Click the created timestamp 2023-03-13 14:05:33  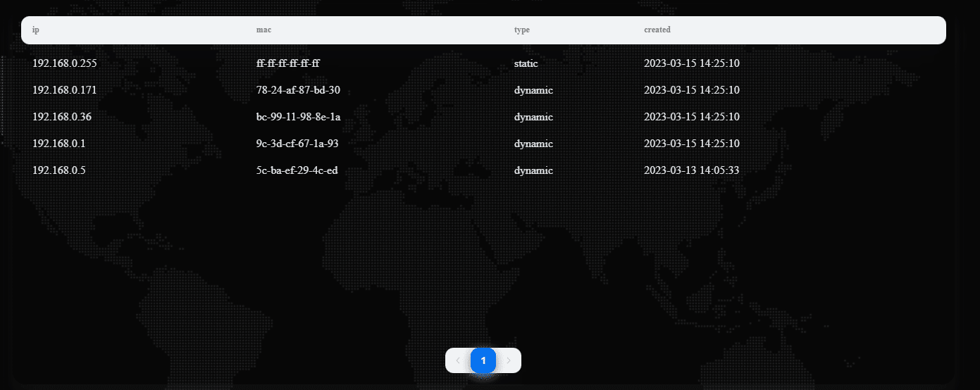pos(691,170)
